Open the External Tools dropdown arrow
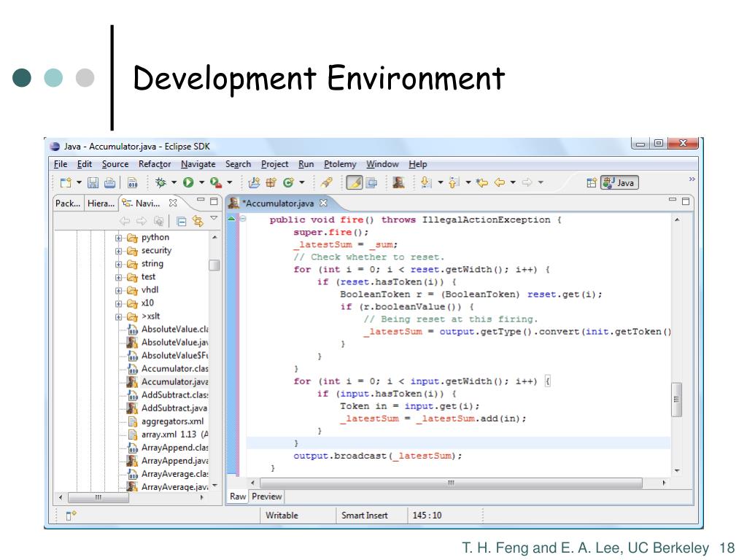The height and width of the screenshot is (560, 747). tap(230, 182)
